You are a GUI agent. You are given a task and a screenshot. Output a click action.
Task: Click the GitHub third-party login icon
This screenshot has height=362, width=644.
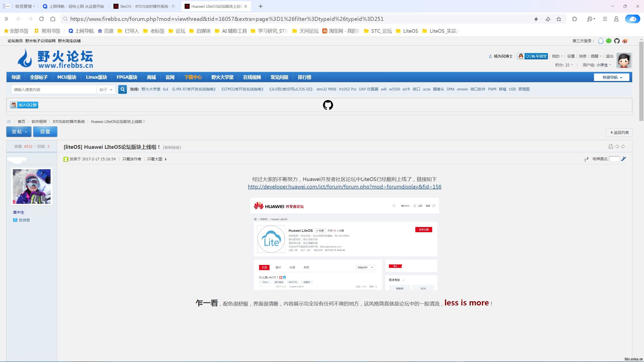click(x=617, y=41)
